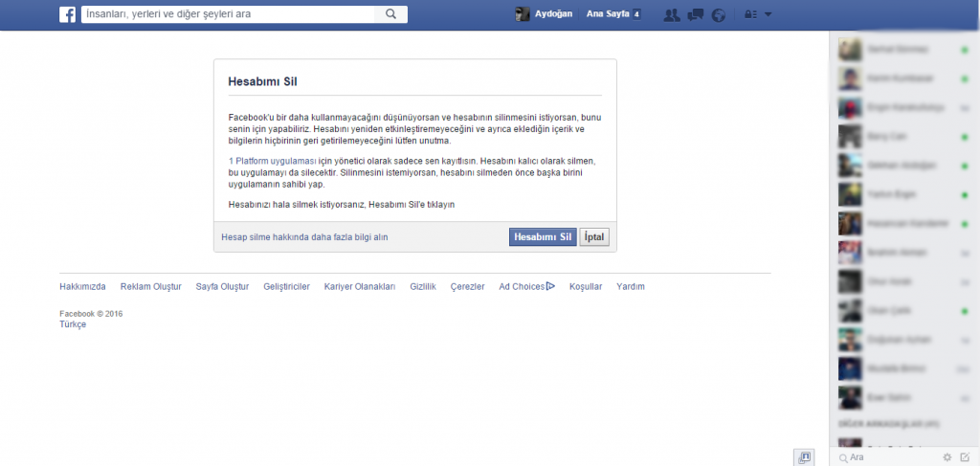The width and height of the screenshot is (980, 466).
Task: Open chat settings gear icon
Action: pos(947,457)
